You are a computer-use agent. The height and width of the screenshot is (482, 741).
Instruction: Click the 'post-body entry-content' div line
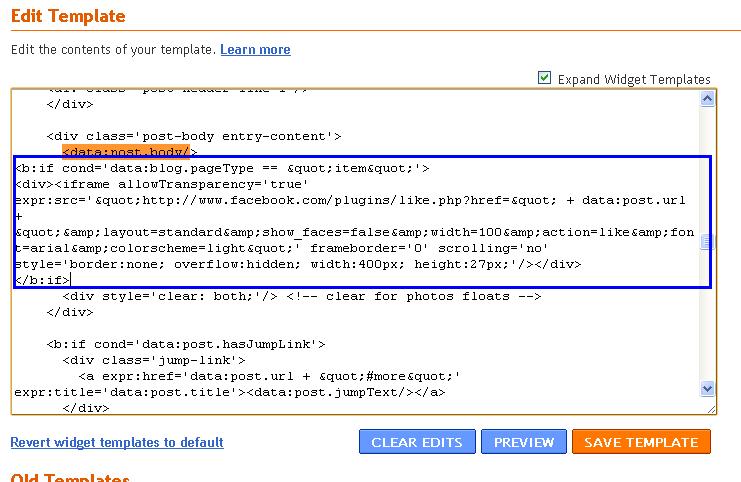click(194, 136)
